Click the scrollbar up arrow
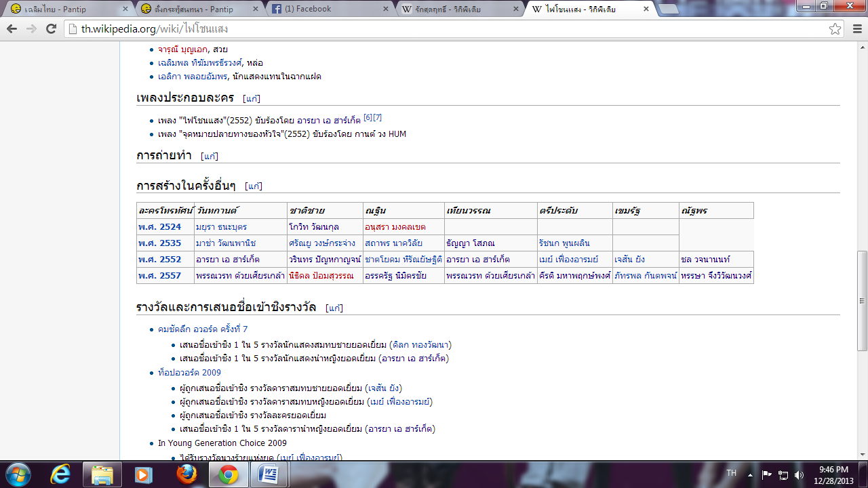Viewport: 868px width, 488px height. point(862,47)
